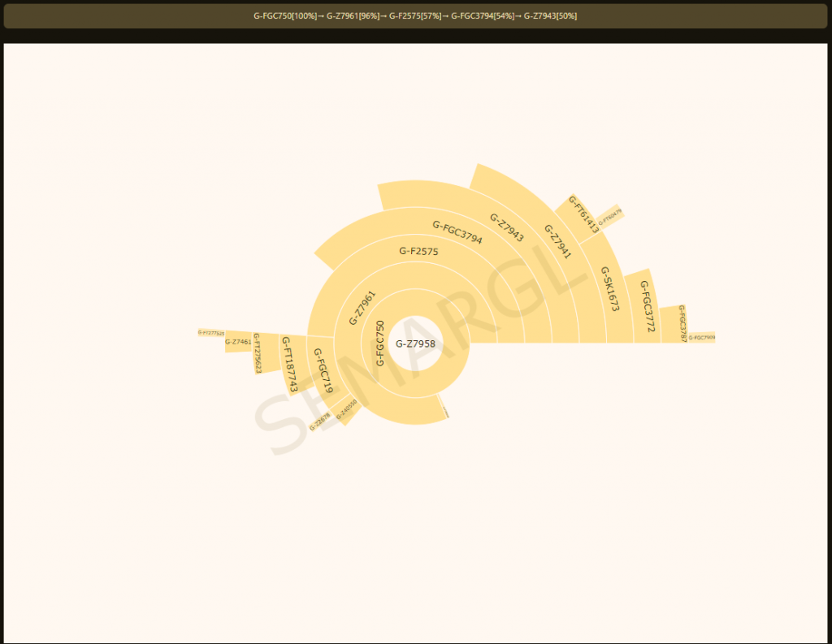
Task: Select the G-Z7961 sunburst segment
Action: (362, 309)
